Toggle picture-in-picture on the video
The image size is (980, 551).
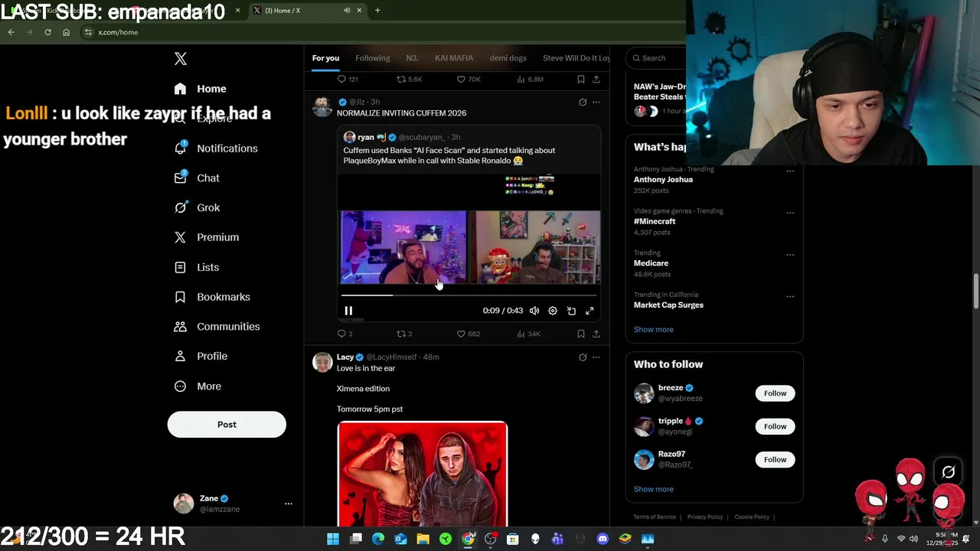coord(571,311)
